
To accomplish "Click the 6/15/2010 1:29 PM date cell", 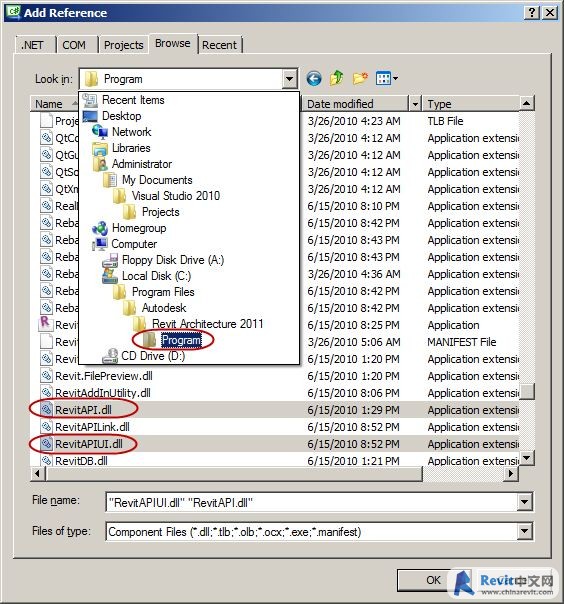I will coord(353,410).
